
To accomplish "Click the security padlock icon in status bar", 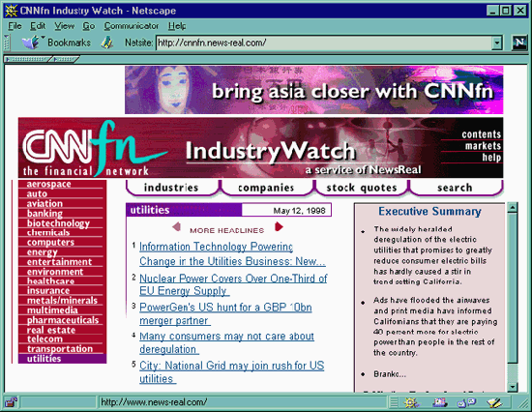I will pos(12,402).
